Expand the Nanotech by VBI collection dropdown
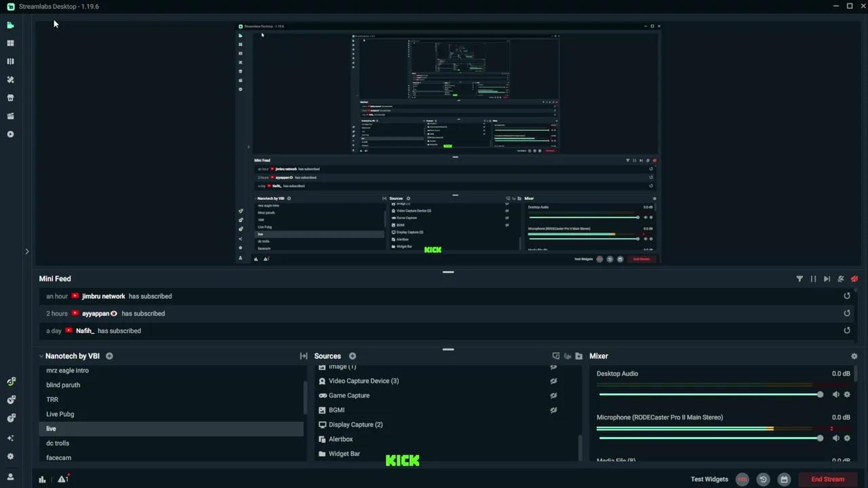This screenshot has height=488, width=868. pos(41,356)
